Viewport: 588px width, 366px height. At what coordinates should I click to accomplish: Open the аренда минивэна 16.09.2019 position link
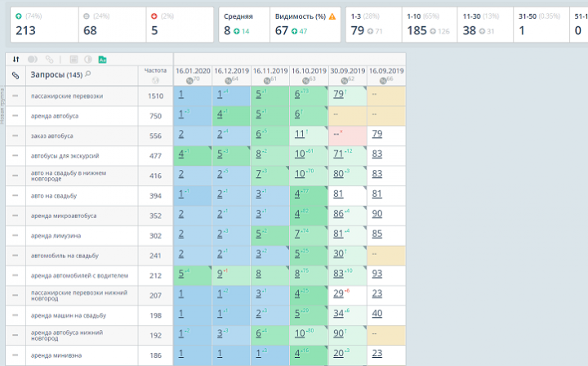click(377, 353)
